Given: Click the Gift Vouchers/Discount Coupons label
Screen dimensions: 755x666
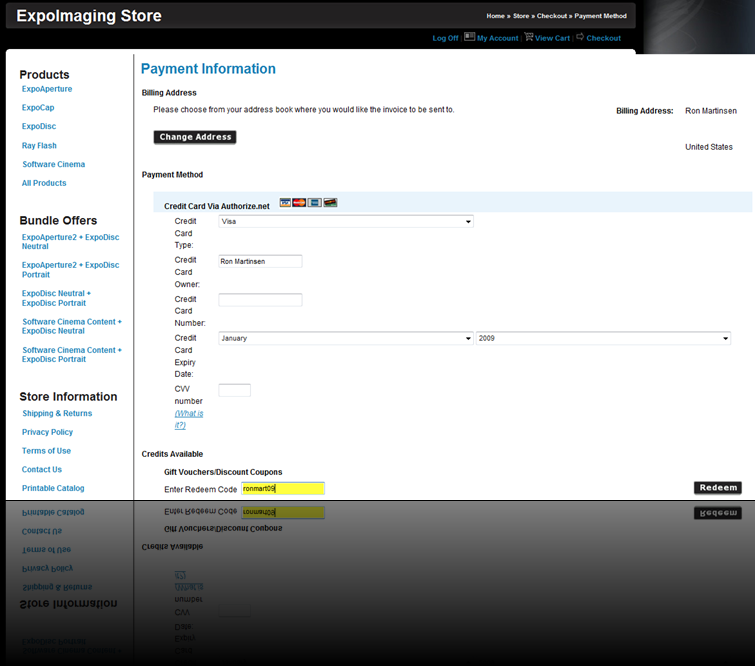Looking at the screenshot, I should pyautogui.click(x=223, y=472).
